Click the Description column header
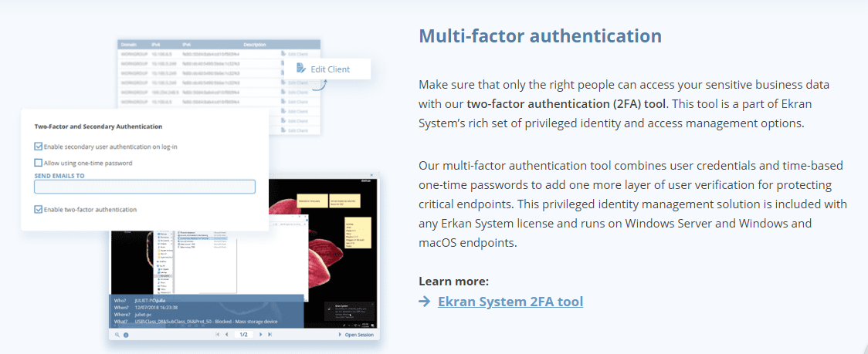868x354 pixels. pyautogui.click(x=255, y=44)
